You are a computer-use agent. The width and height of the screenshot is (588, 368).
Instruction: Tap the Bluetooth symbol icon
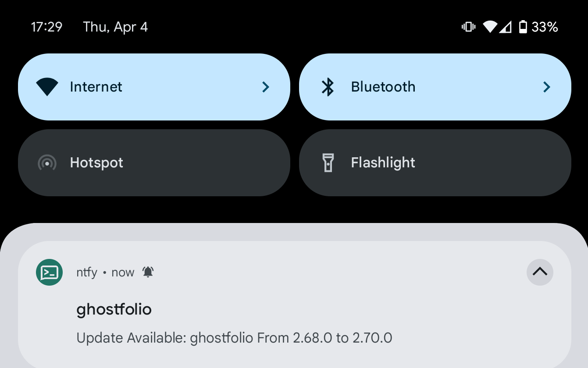point(328,87)
